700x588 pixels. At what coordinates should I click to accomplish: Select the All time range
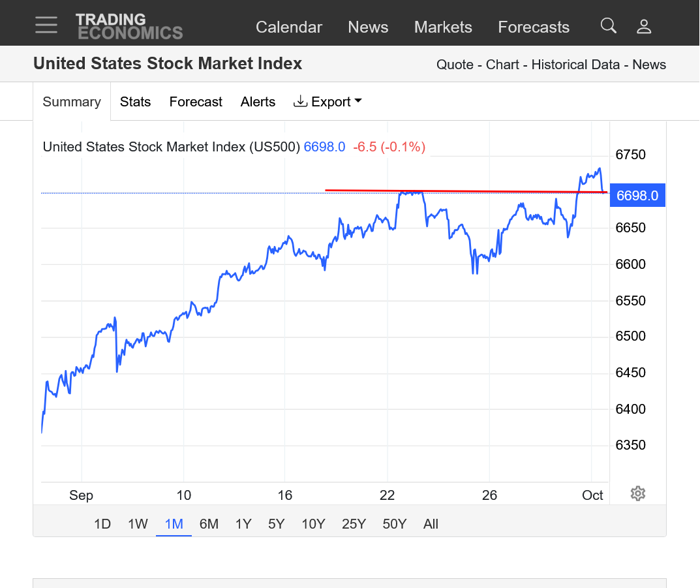coord(431,524)
